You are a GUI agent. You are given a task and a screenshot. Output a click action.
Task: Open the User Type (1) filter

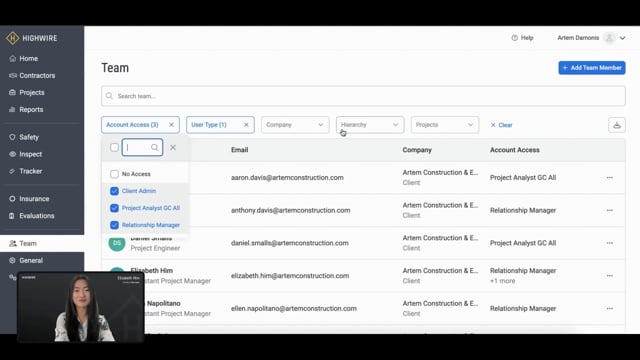tap(209, 125)
